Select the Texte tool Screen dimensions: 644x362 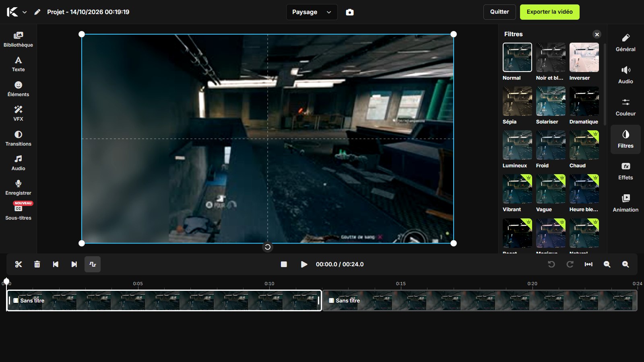click(18, 64)
